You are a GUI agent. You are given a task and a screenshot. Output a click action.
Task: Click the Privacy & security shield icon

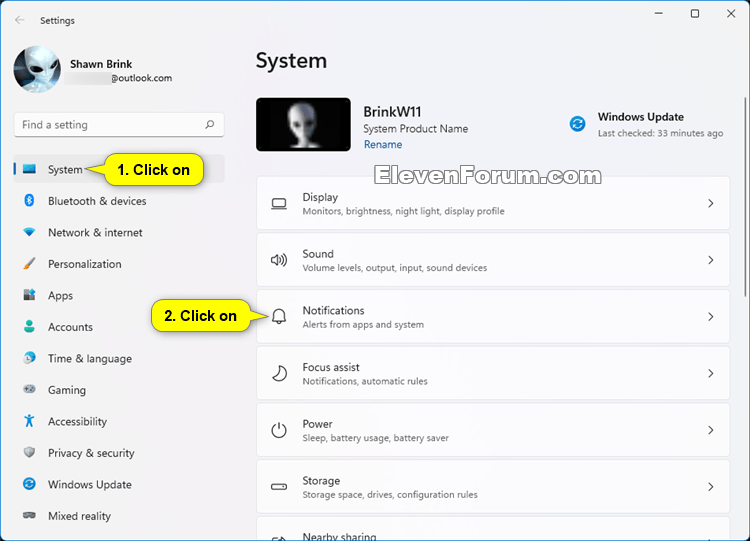click(x=29, y=453)
